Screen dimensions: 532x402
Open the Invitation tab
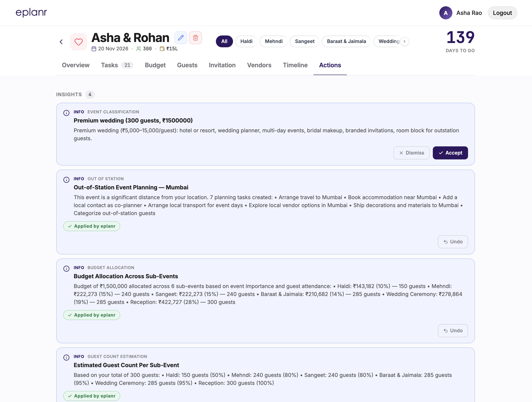point(222,65)
